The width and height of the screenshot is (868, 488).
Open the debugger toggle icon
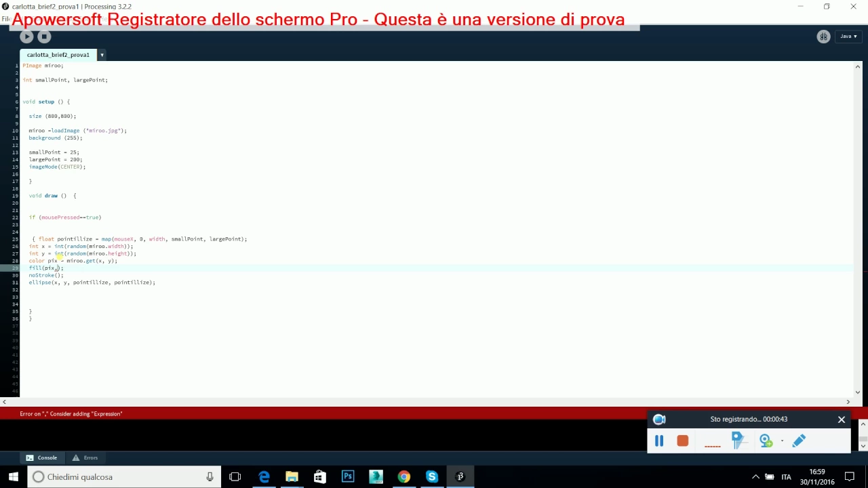click(x=823, y=37)
